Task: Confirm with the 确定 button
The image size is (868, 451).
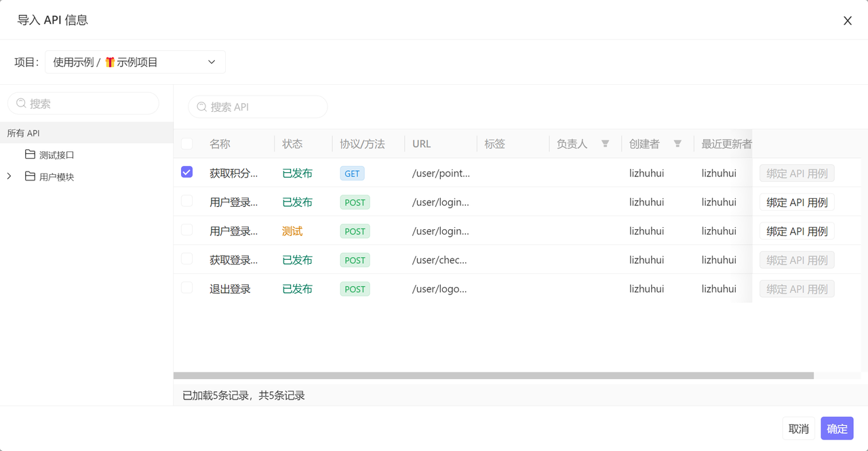Action: tap(837, 429)
